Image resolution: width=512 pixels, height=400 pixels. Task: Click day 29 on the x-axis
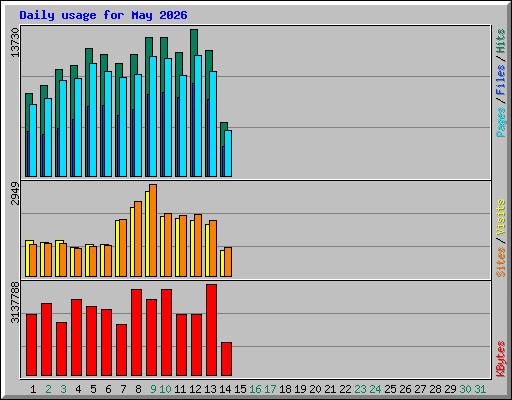point(450,389)
